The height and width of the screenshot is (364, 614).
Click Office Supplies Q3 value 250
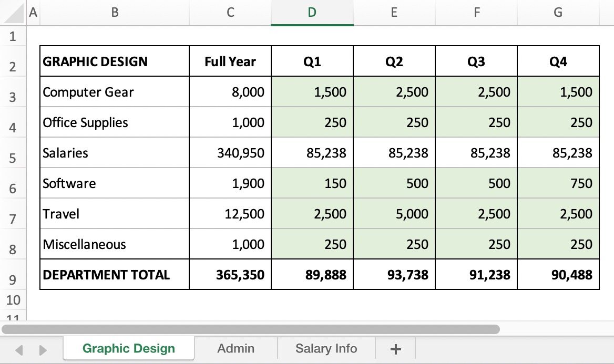(x=476, y=122)
